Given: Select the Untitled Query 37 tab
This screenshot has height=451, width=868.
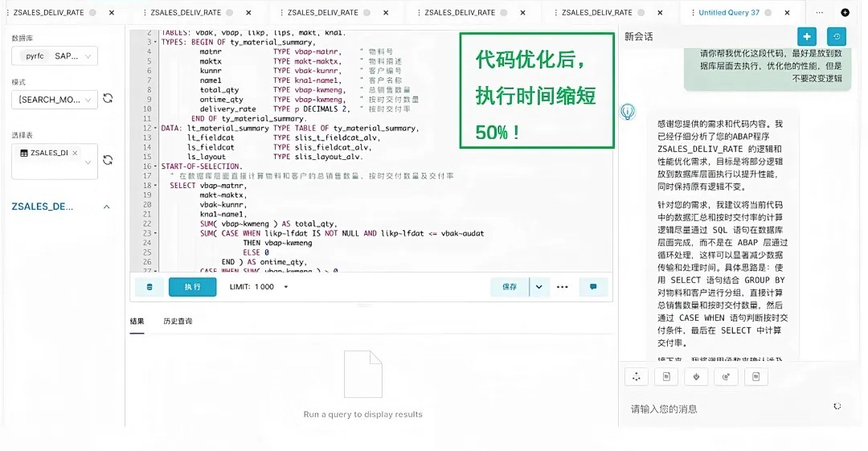Looking at the screenshot, I should [x=728, y=13].
